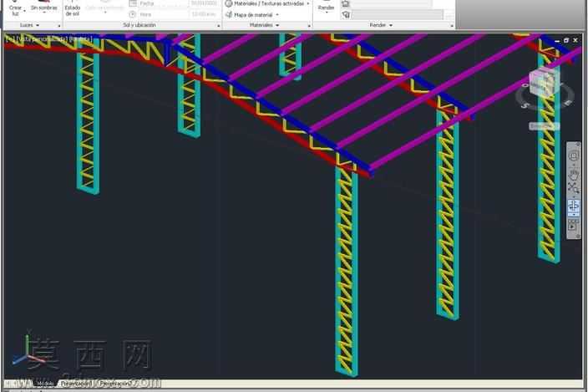The width and height of the screenshot is (588, 392).
Task: Expand the Render panel title
Action: (381, 25)
